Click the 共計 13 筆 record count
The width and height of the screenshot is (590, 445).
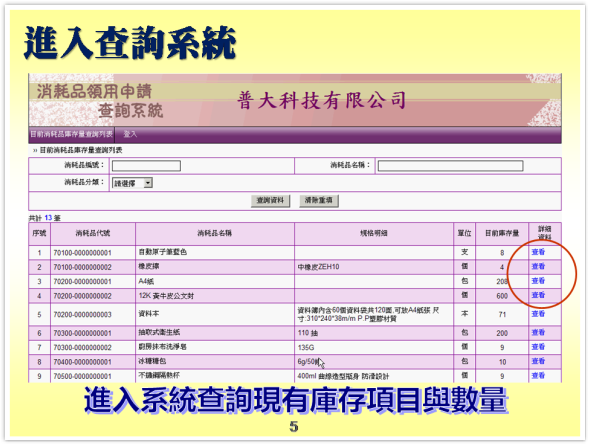(x=44, y=218)
